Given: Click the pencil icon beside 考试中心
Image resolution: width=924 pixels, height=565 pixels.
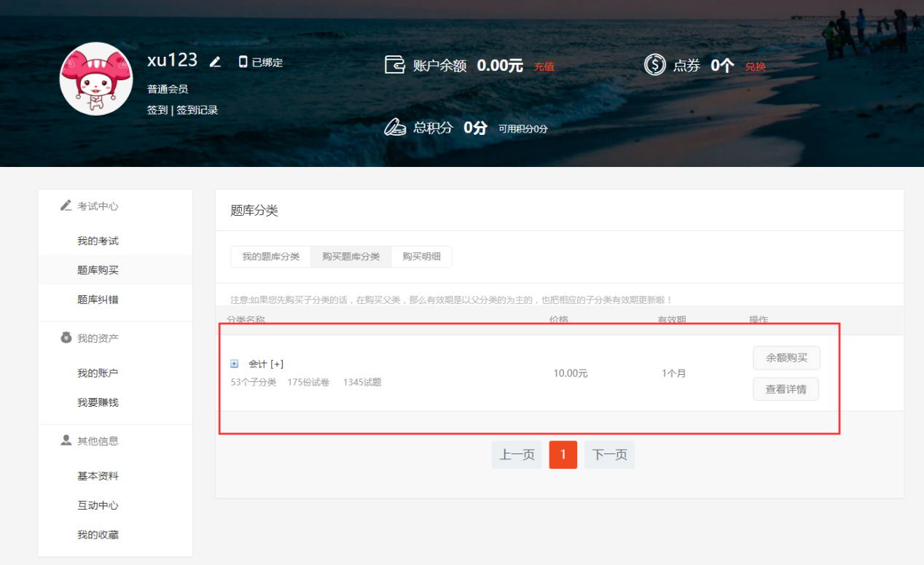Looking at the screenshot, I should pos(65,205).
